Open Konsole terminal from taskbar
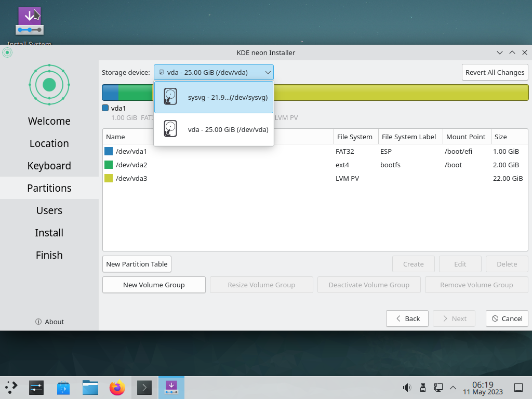This screenshot has height=399, width=532. 144,388
